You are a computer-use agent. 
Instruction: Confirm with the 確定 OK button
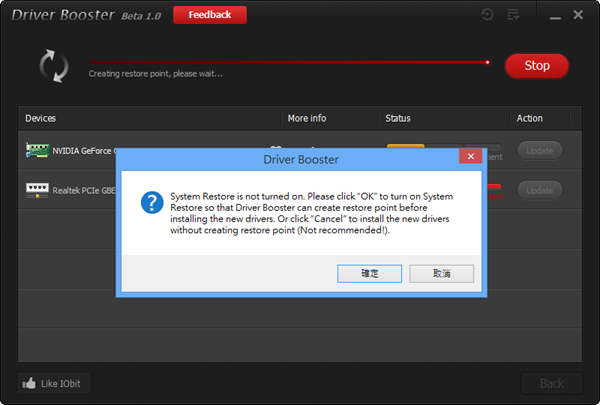[369, 273]
